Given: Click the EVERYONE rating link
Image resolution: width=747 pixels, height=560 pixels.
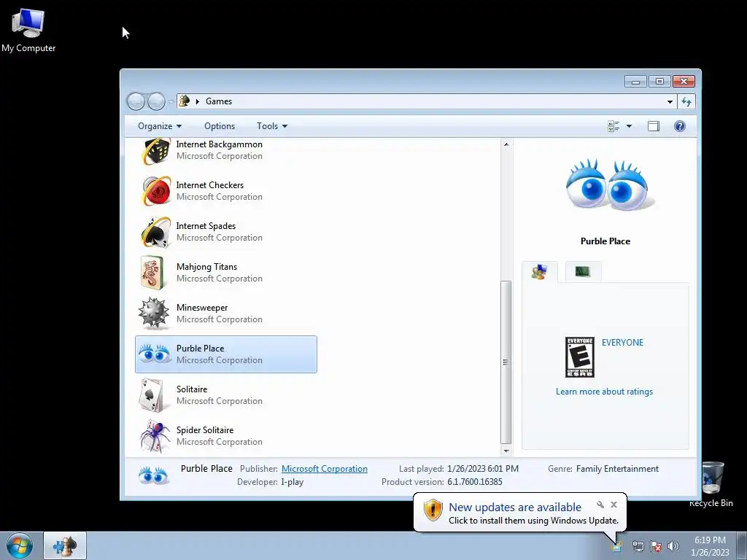Looking at the screenshot, I should 622,343.
